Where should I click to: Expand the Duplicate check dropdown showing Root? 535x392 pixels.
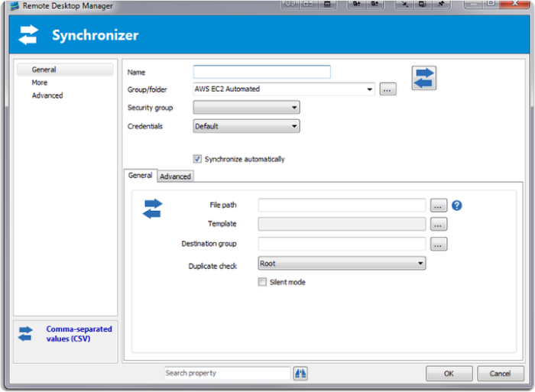pyautogui.click(x=342, y=264)
